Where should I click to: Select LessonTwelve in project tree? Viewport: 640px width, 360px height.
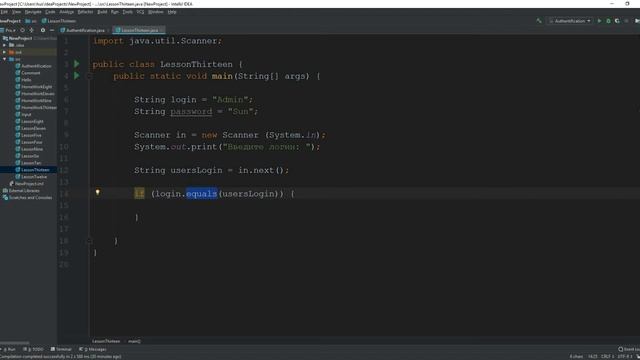(31, 177)
